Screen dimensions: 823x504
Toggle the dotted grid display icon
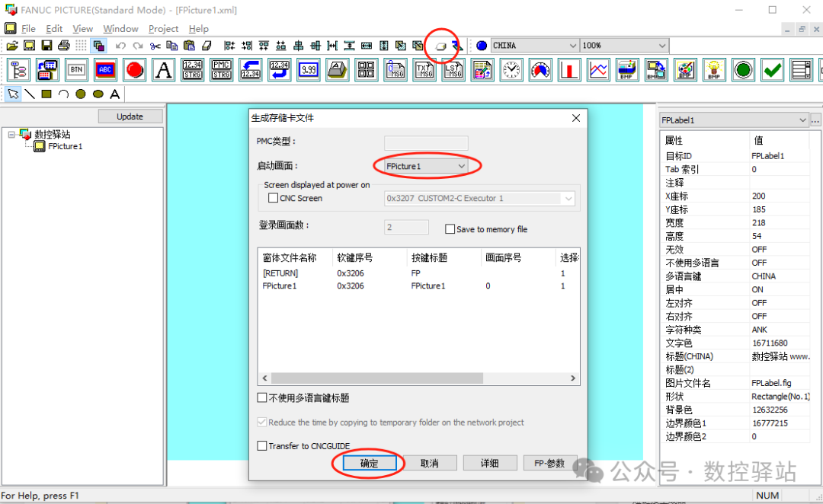[x=81, y=46]
